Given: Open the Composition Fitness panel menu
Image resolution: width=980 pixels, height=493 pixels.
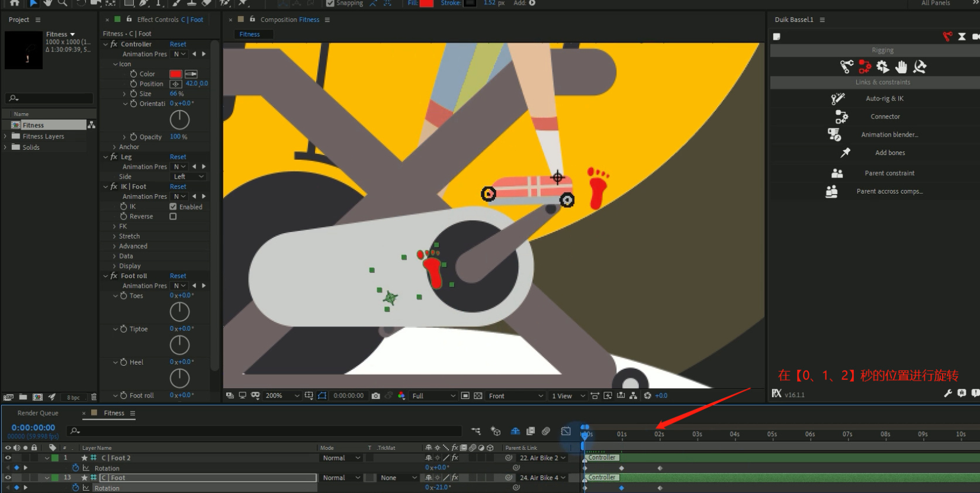Looking at the screenshot, I should coord(327,20).
